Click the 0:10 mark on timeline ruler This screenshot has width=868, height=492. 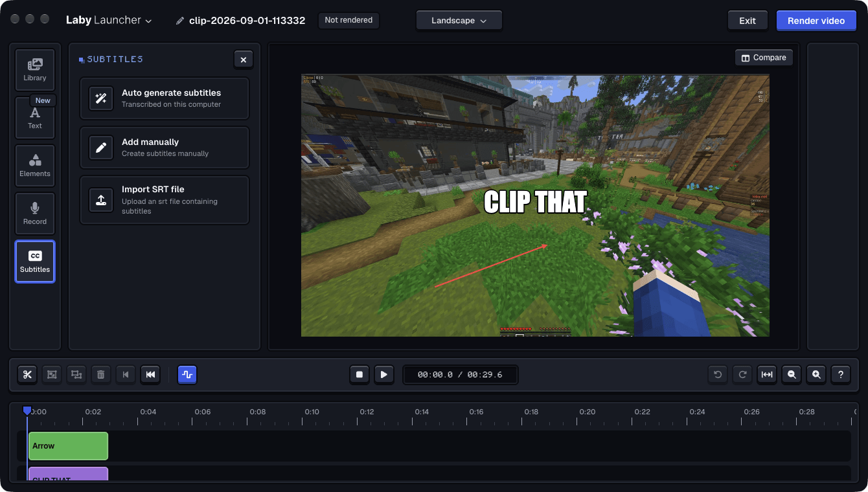[312, 412]
